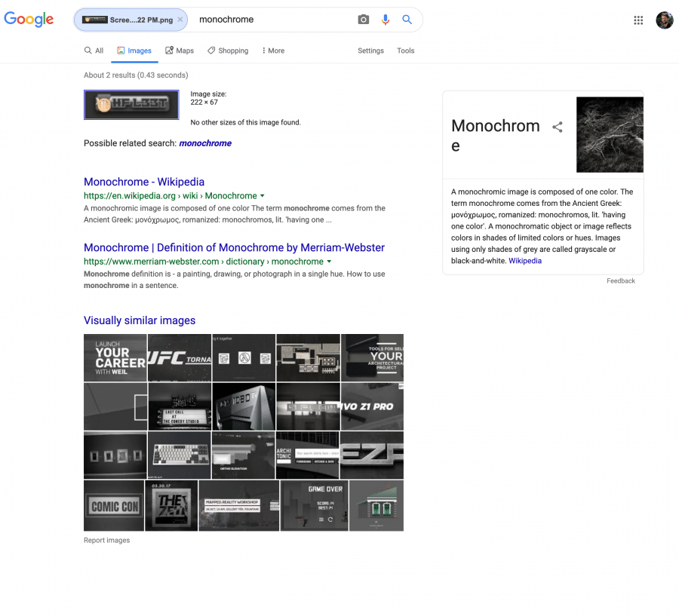Activate voice search with the microphone icon

386,20
